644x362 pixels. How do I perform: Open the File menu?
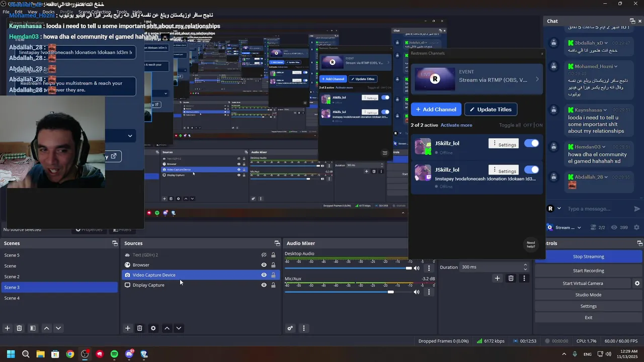click(6, 12)
